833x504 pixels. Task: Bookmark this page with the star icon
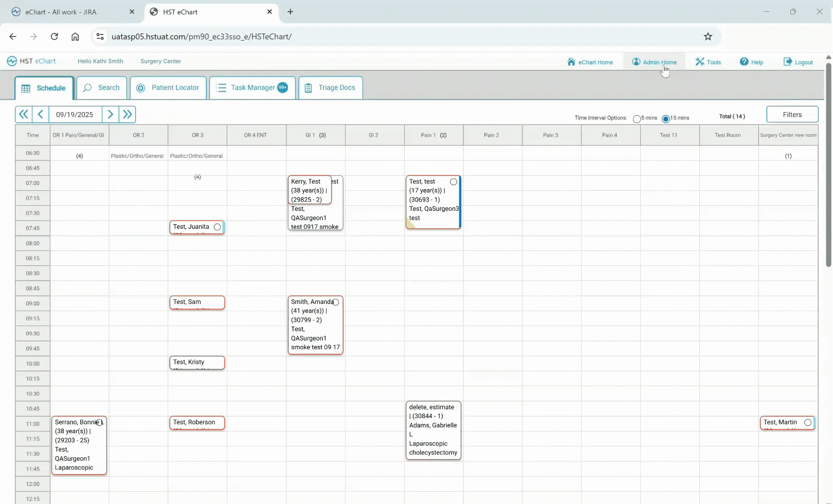coord(708,37)
